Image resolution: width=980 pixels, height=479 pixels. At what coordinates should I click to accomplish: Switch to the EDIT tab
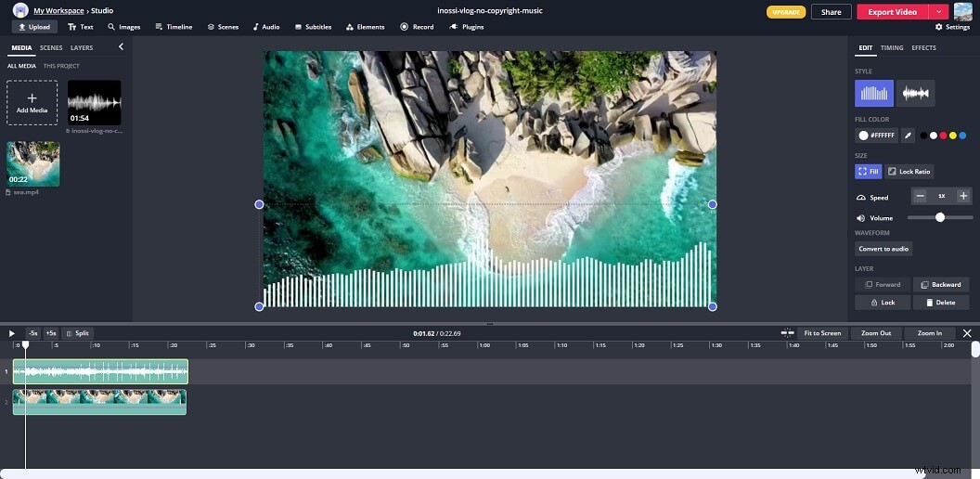865,47
